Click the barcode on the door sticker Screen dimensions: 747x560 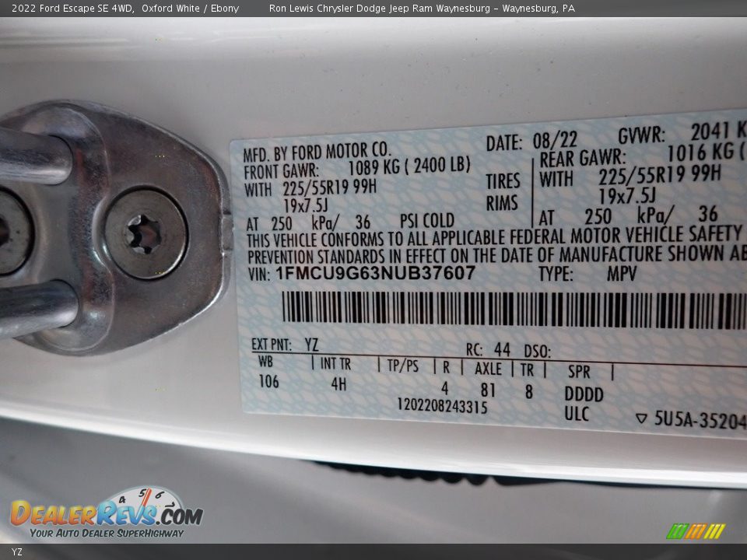point(514,310)
